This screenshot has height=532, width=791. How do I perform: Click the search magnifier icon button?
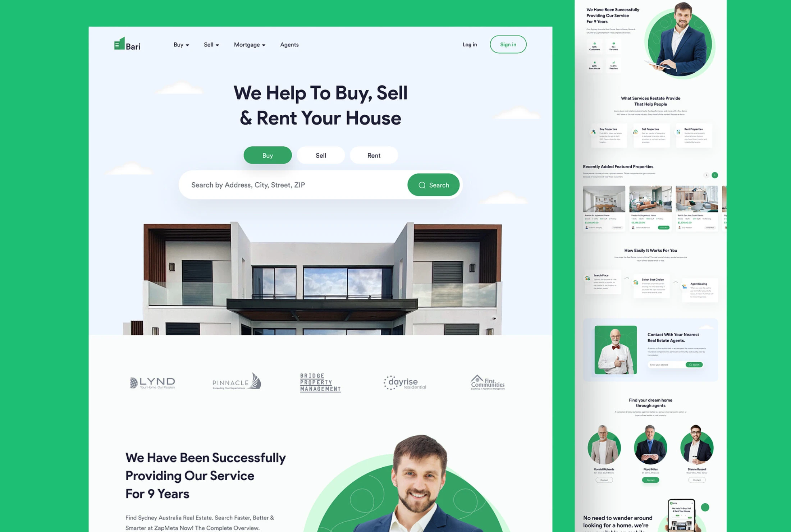click(422, 185)
